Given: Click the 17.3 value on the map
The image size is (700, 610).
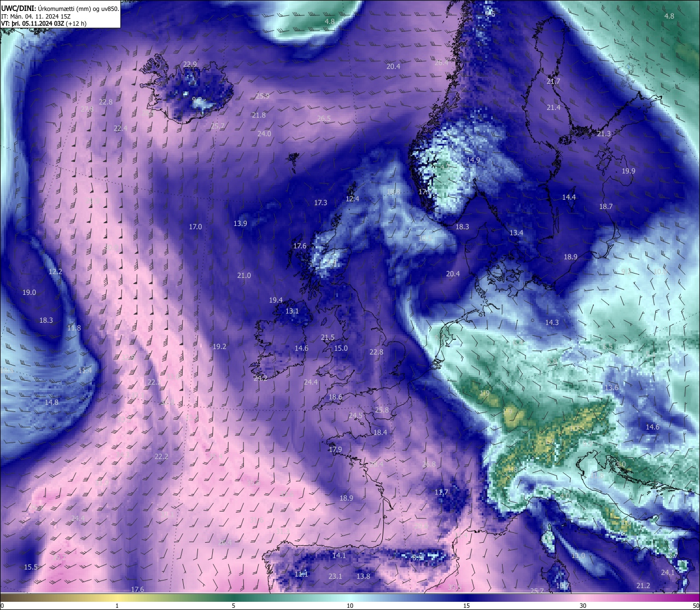Looking at the screenshot, I should click(320, 202).
